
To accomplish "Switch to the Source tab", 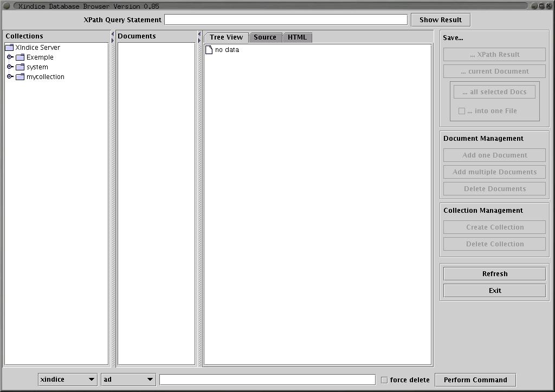I will pos(265,37).
